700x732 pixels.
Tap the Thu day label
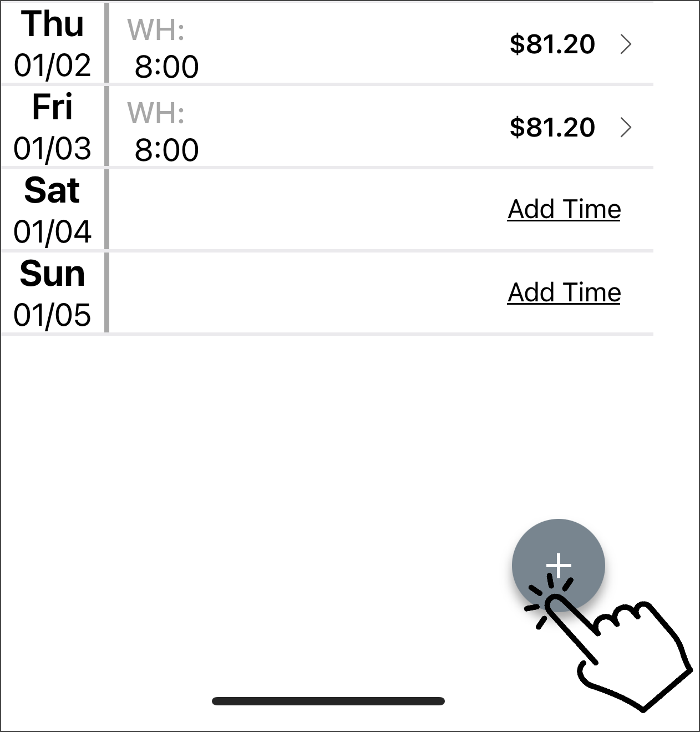pos(53,24)
